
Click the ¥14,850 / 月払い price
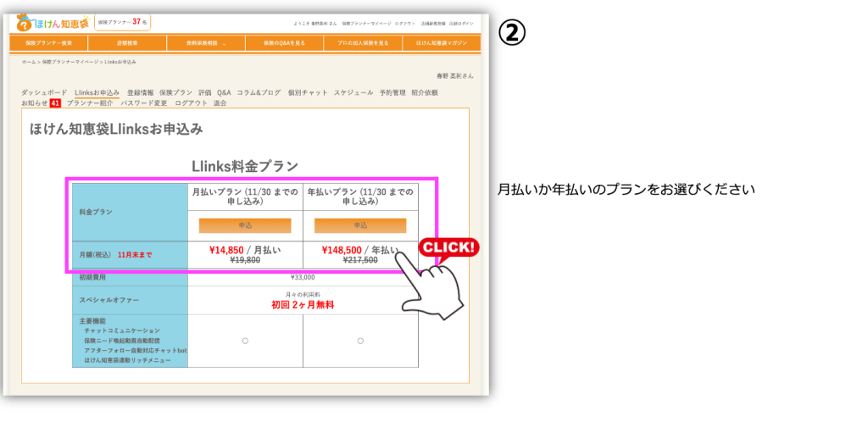(x=245, y=250)
